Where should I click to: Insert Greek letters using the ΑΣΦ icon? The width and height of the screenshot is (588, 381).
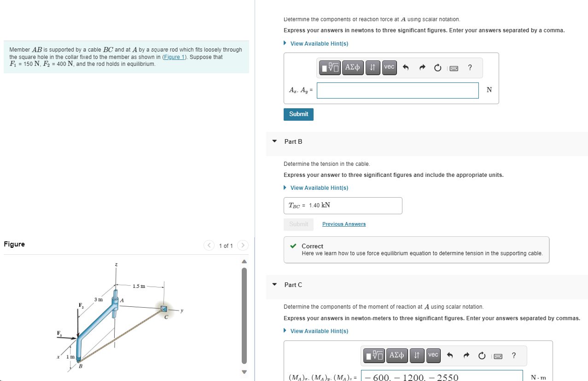353,67
